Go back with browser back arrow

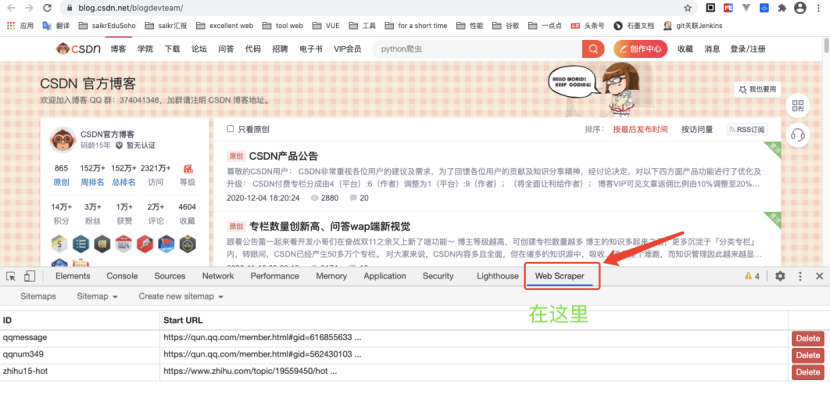[11, 8]
